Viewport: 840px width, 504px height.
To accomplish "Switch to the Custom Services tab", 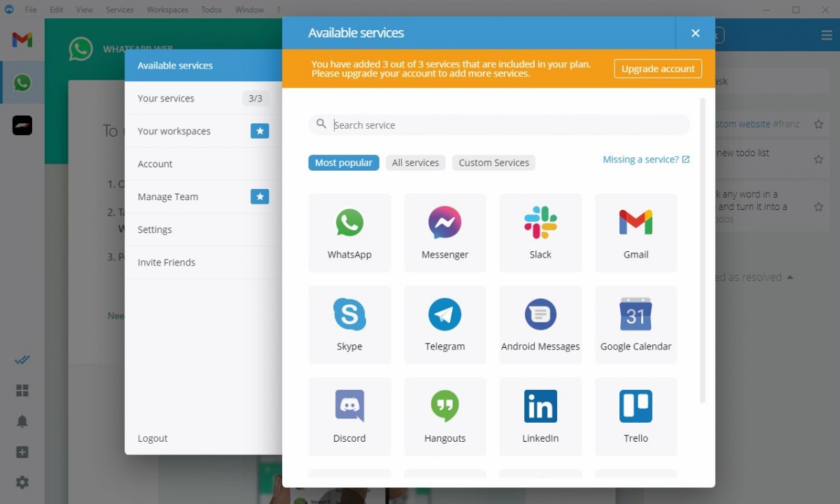I will [494, 162].
